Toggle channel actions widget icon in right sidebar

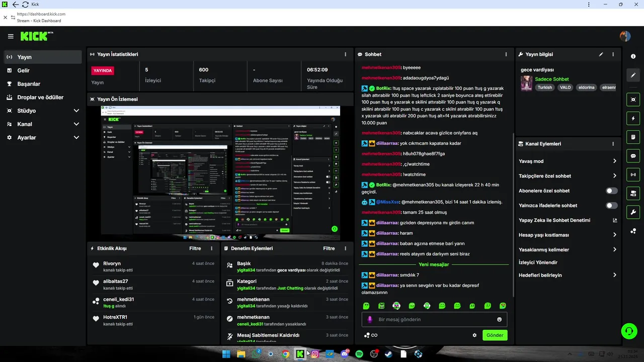633,193
